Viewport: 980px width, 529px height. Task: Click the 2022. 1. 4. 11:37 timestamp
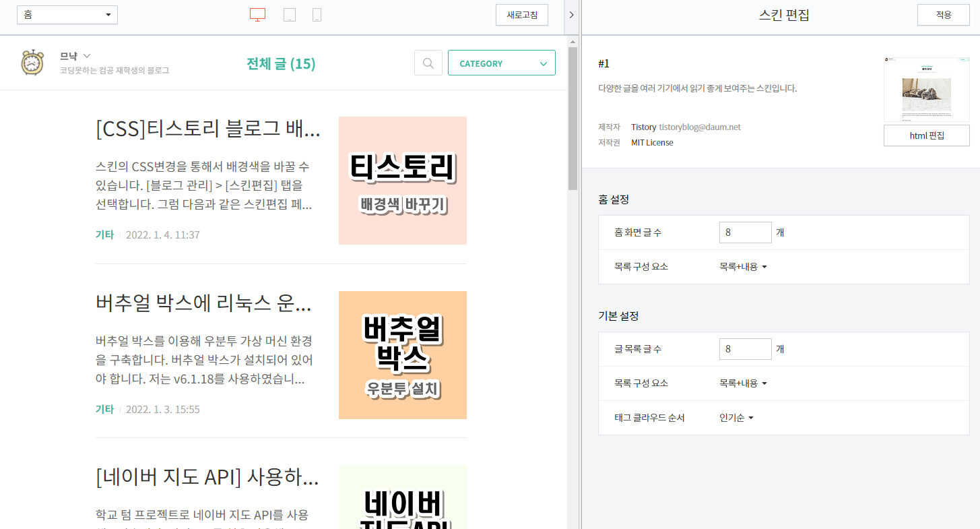[163, 235]
